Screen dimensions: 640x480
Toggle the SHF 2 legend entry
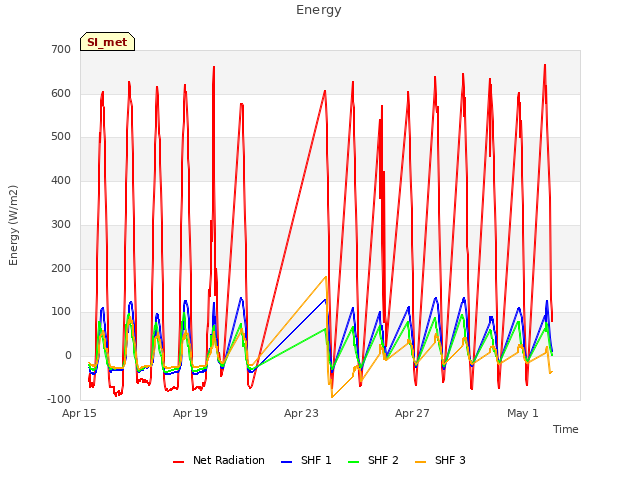(373, 460)
